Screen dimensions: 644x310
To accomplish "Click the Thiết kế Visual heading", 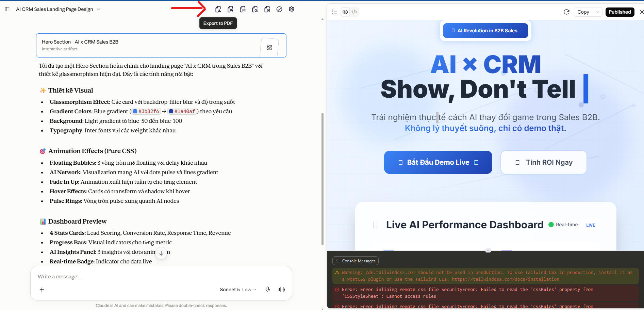I will click(71, 90).
